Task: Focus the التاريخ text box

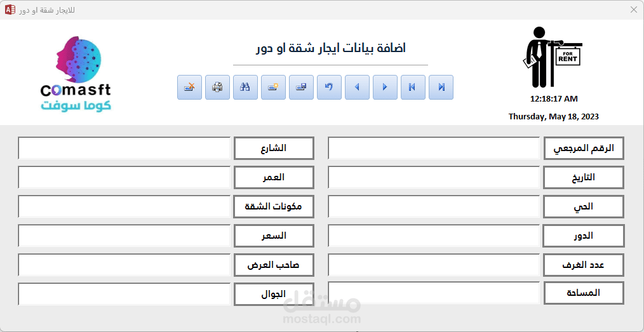Action: [434, 177]
